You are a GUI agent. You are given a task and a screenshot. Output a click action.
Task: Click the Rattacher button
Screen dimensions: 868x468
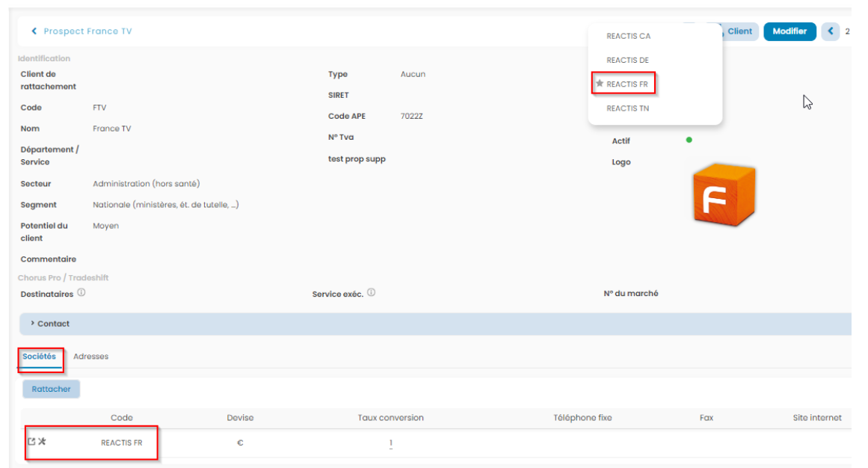click(51, 389)
